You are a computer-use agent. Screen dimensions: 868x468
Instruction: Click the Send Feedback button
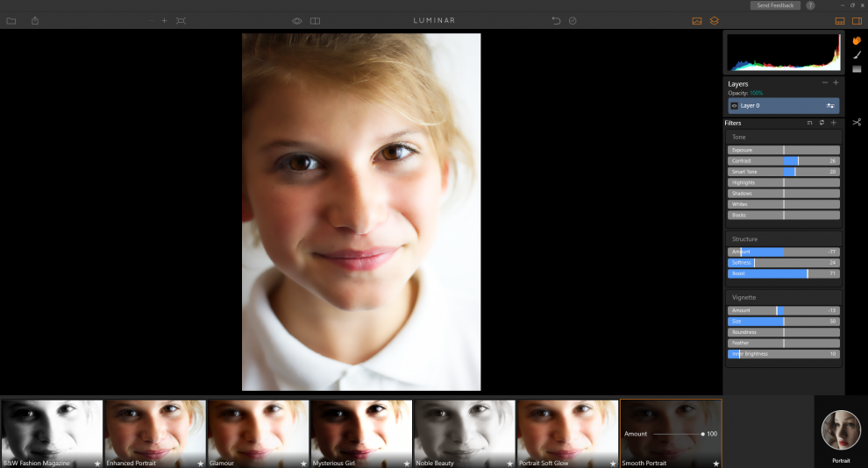pos(775,5)
